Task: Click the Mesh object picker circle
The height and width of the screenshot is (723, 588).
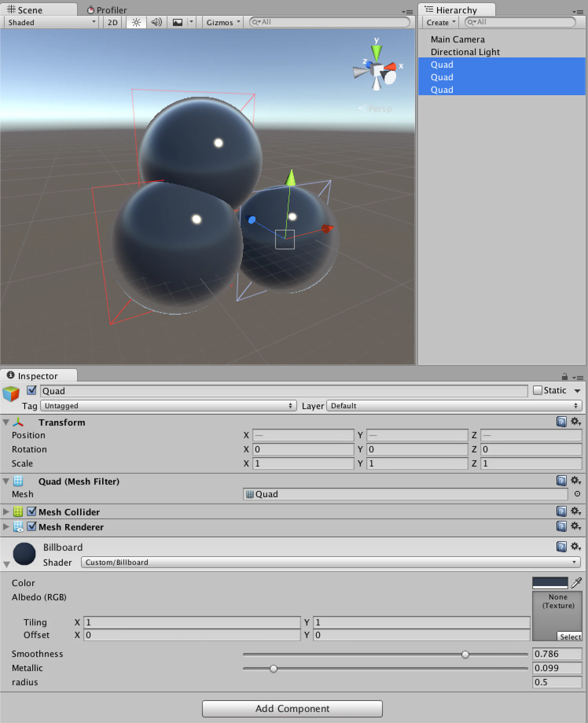Action: coord(577,494)
